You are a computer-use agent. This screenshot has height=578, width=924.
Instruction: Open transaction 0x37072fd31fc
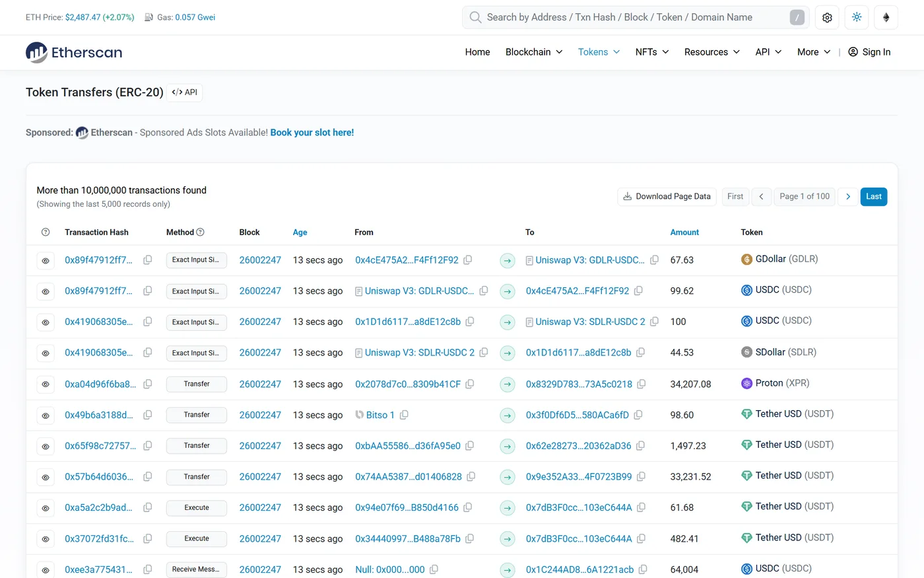(99, 538)
